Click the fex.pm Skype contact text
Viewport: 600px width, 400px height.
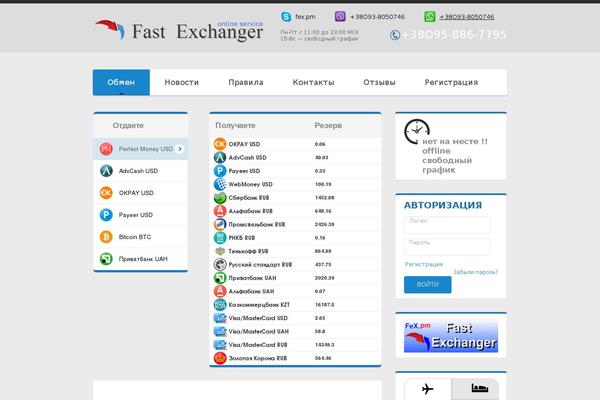305,17
